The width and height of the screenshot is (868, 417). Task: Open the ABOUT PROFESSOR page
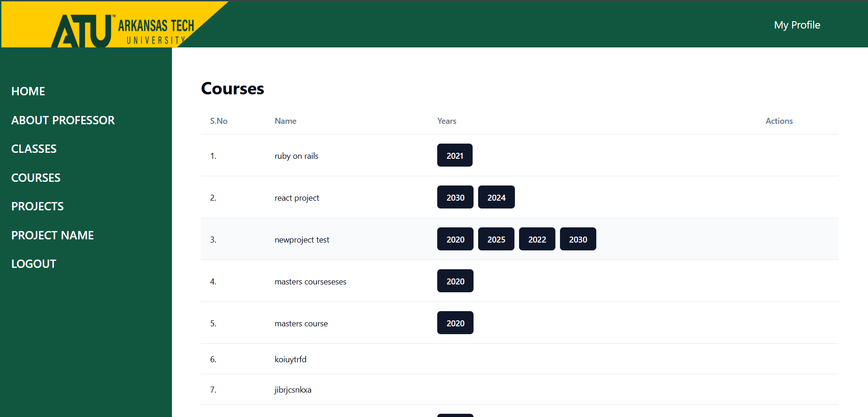click(x=63, y=120)
